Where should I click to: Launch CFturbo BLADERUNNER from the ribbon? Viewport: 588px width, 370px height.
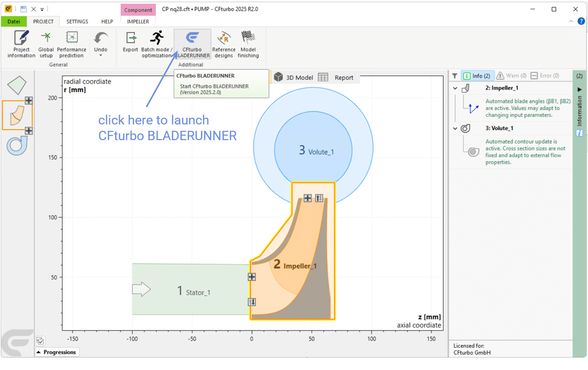tap(192, 44)
